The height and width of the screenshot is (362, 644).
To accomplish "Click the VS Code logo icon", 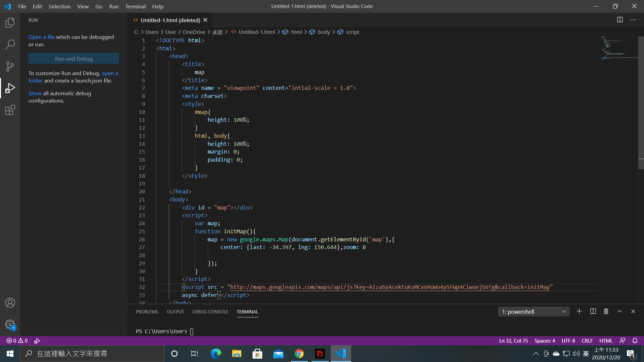I will pyautogui.click(x=7, y=6).
